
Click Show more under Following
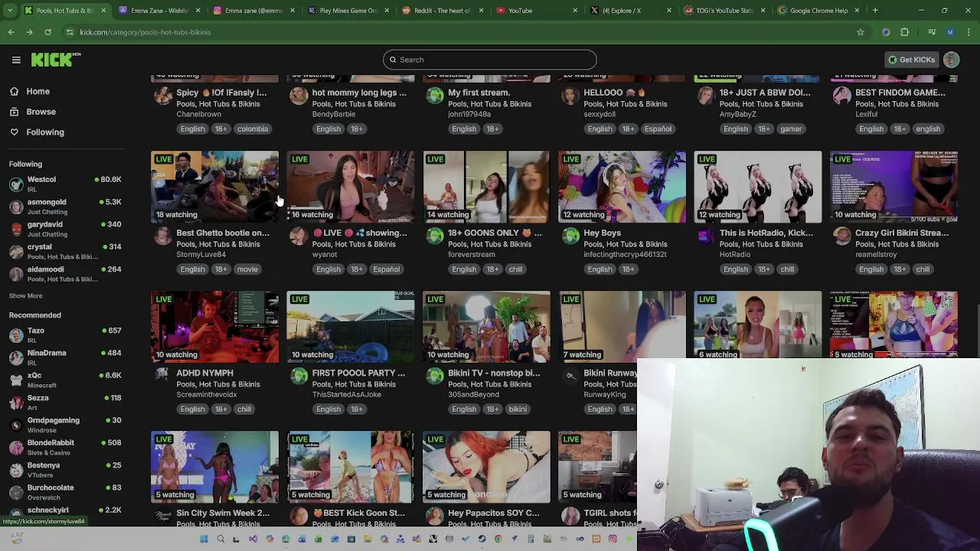pos(25,295)
